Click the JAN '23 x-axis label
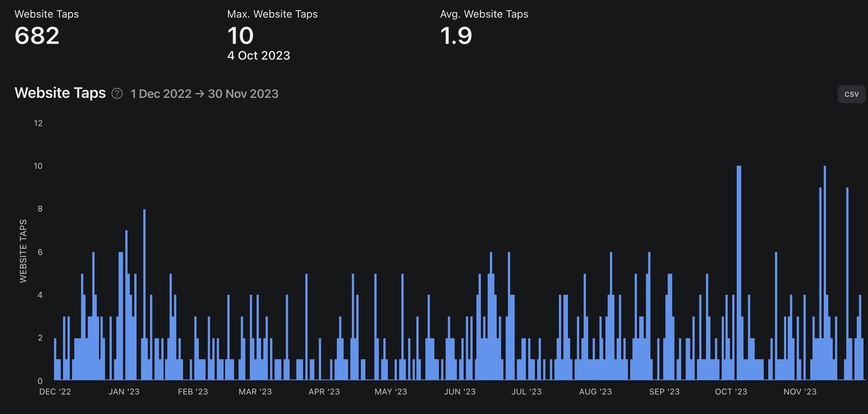The width and height of the screenshot is (868, 414). click(x=124, y=392)
